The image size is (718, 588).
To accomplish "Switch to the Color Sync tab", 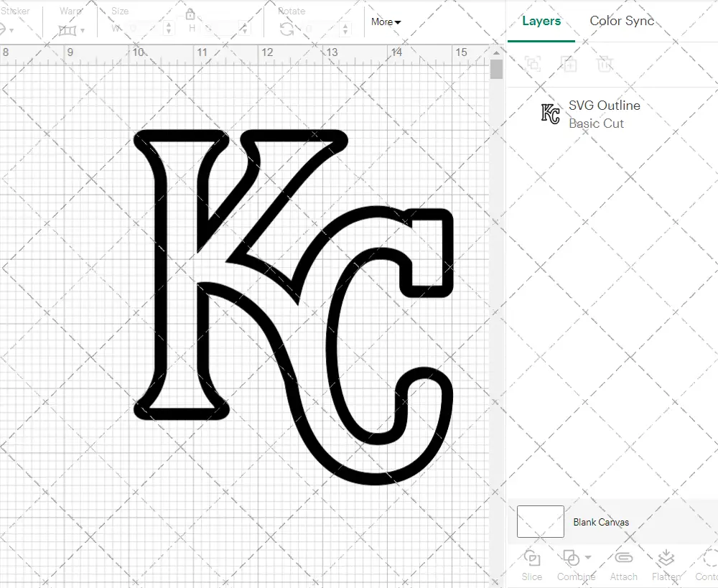I will point(622,21).
